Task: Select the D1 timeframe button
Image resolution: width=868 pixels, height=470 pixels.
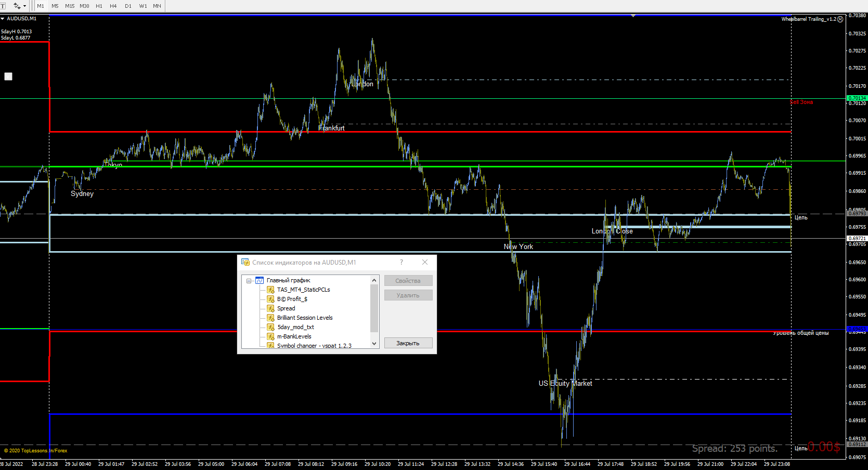Action: pos(128,6)
